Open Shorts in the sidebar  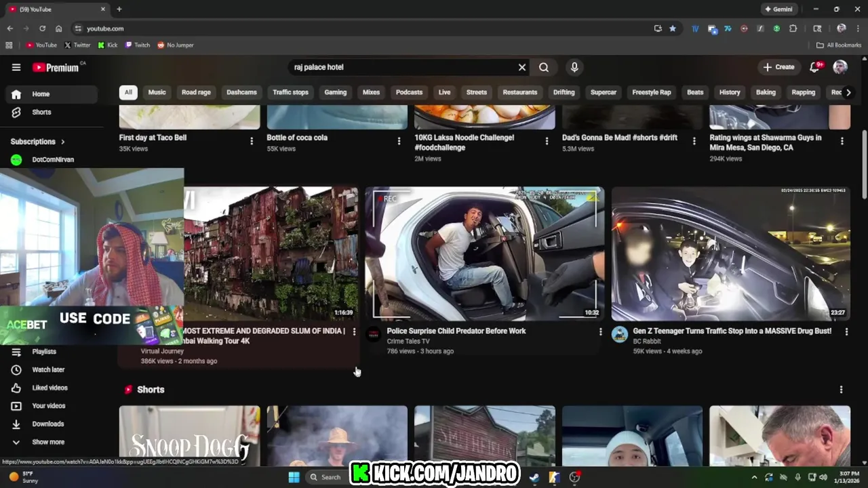click(x=51, y=112)
